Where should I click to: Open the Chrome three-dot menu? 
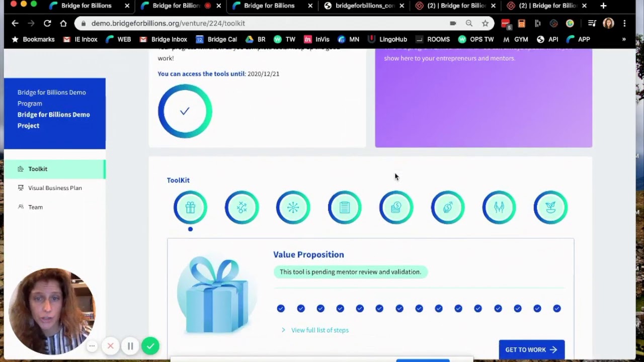624,23
